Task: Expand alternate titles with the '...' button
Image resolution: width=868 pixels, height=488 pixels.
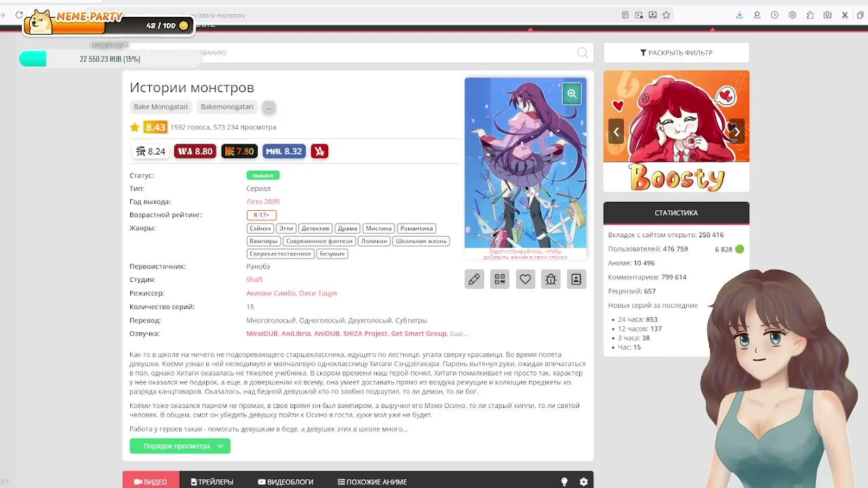Action: click(269, 107)
